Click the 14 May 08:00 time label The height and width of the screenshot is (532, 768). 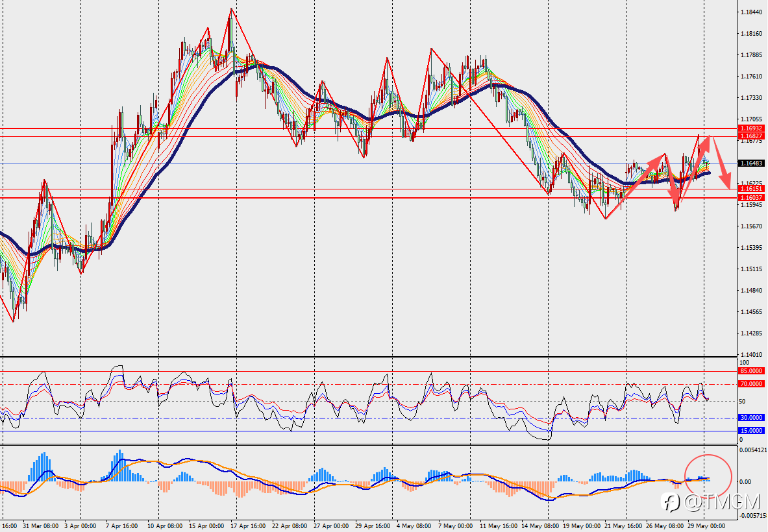[539, 526]
